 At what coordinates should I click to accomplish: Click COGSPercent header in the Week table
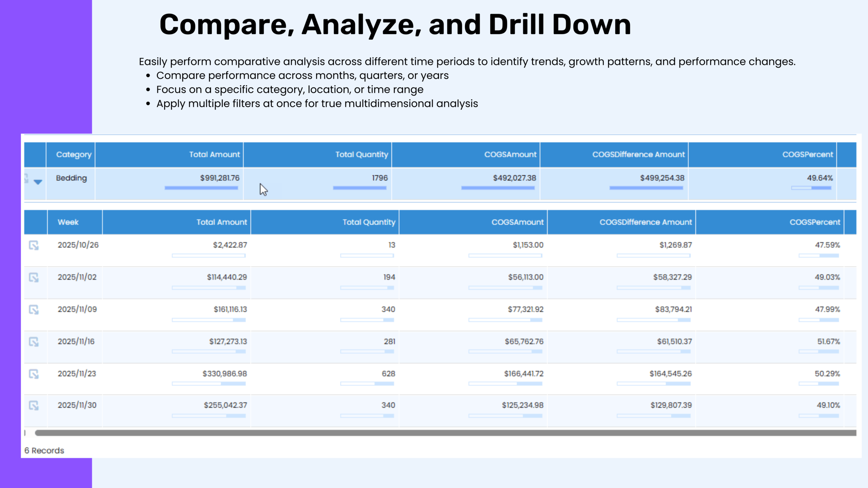(814, 222)
